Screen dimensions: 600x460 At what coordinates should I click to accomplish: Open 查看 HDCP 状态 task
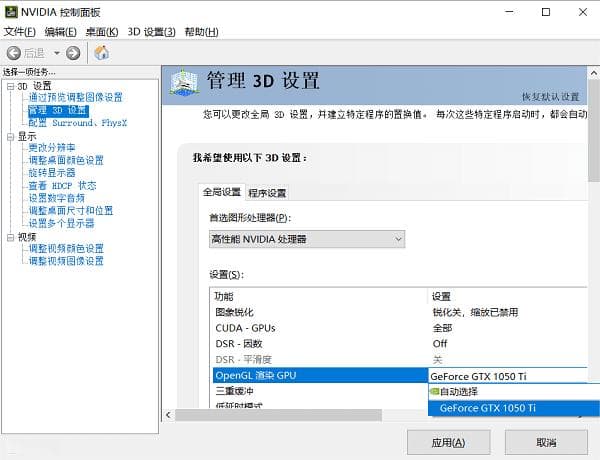pos(62,186)
